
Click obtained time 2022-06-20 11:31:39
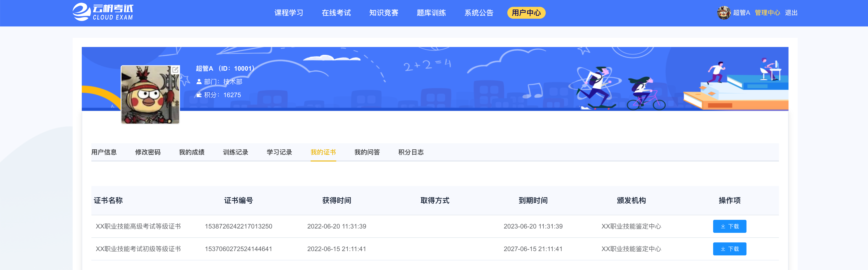(x=337, y=226)
